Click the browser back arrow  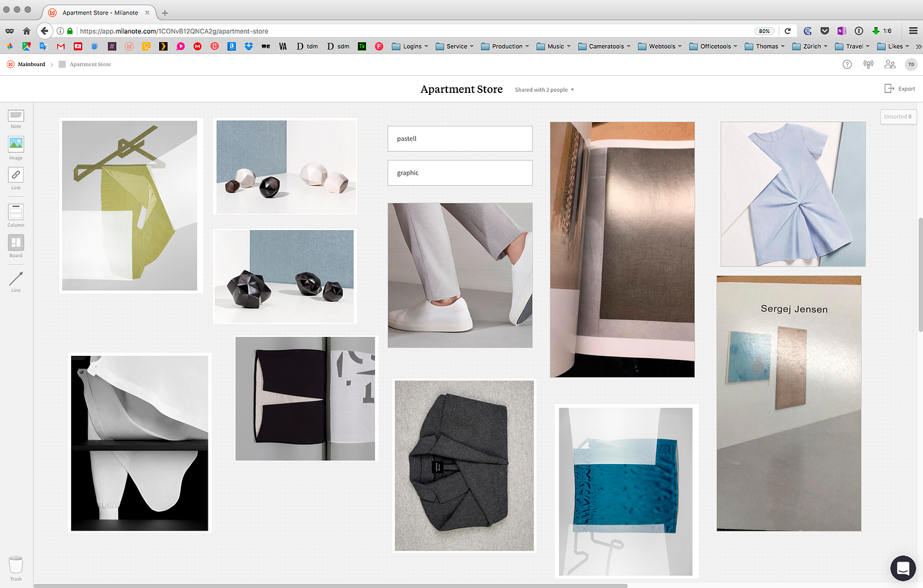click(45, 31)
